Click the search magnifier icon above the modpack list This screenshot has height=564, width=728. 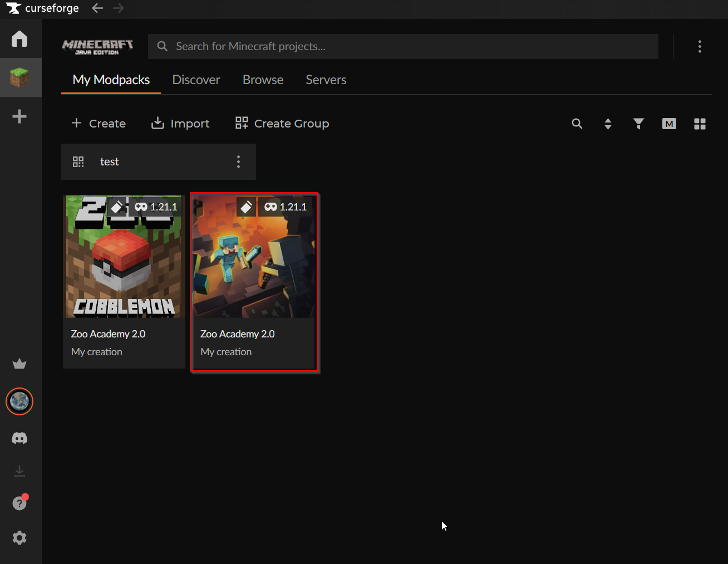coord(577,124)
